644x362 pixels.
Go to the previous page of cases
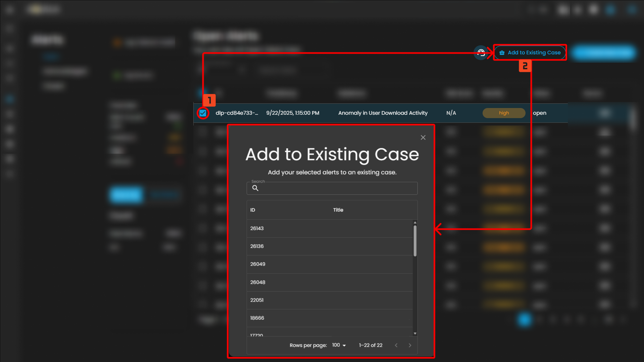click(396, 345)
